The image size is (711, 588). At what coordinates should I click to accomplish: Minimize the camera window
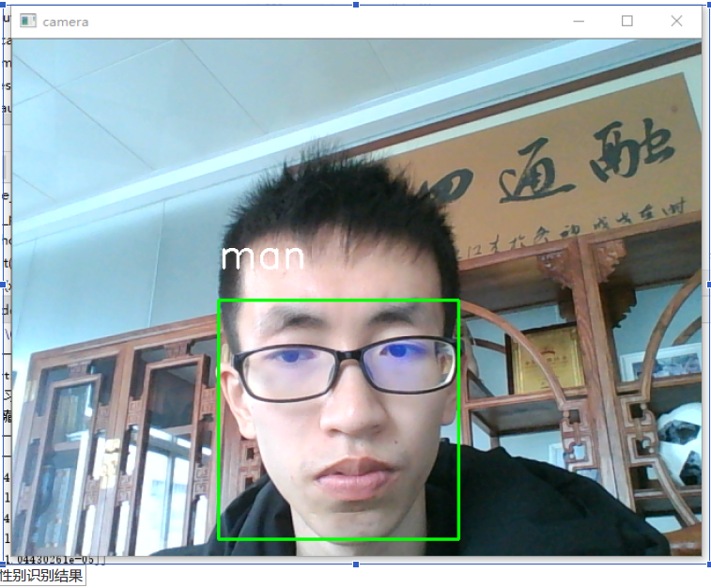579,21
